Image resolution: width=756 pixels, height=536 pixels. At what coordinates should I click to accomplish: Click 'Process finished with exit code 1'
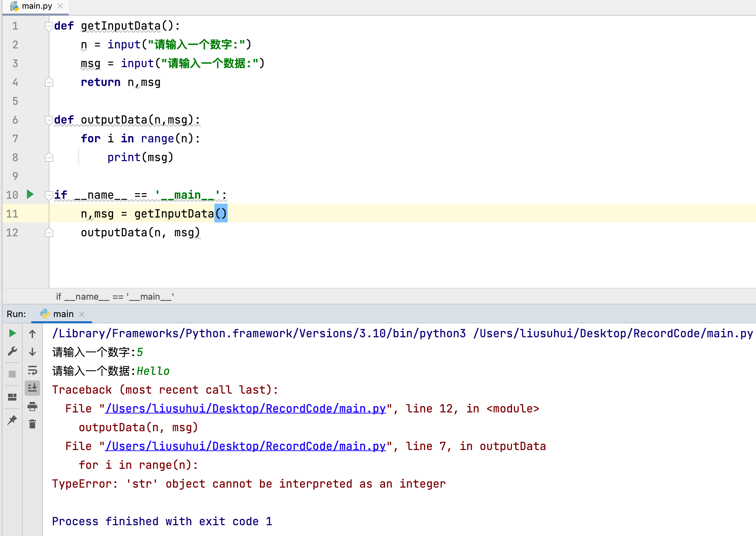click(162, 521)
